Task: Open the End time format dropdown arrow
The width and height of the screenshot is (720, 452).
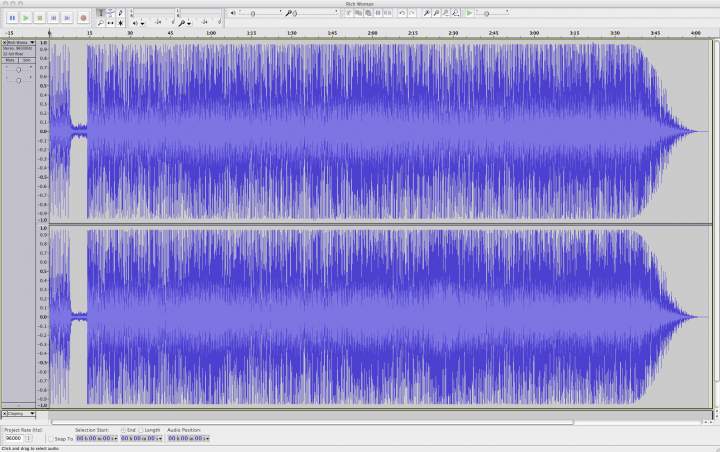Action: 160,439
